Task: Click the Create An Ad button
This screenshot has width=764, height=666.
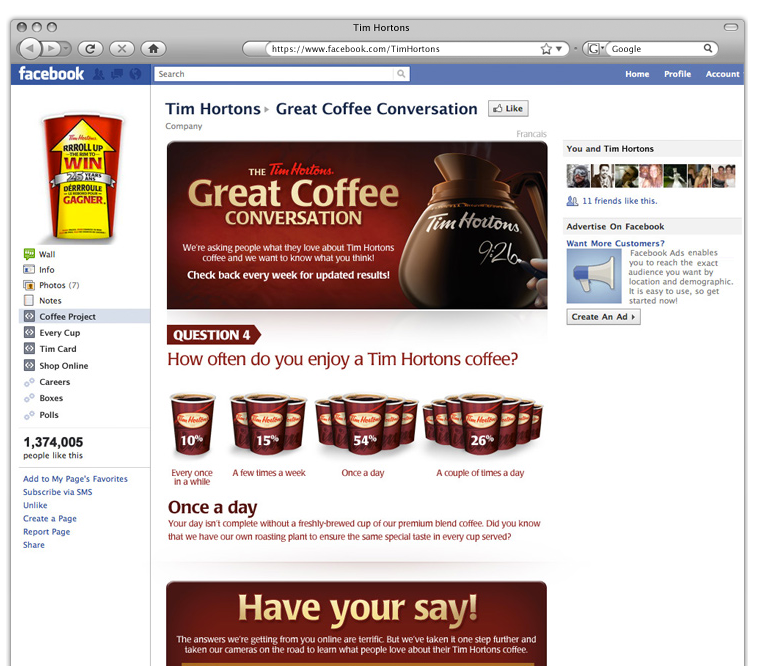Action: pyautogui.click(x=603, y=317)
